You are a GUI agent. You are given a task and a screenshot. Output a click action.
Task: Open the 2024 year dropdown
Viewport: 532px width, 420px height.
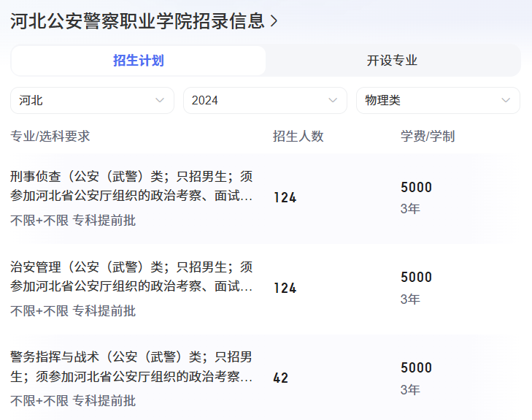265,101
